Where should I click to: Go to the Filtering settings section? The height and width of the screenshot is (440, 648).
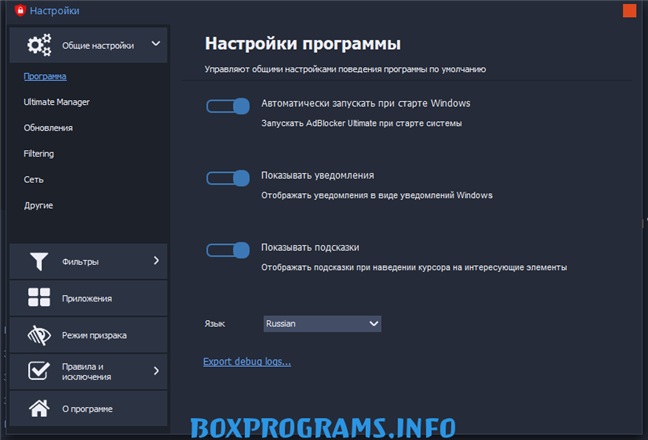pos(39,154)
